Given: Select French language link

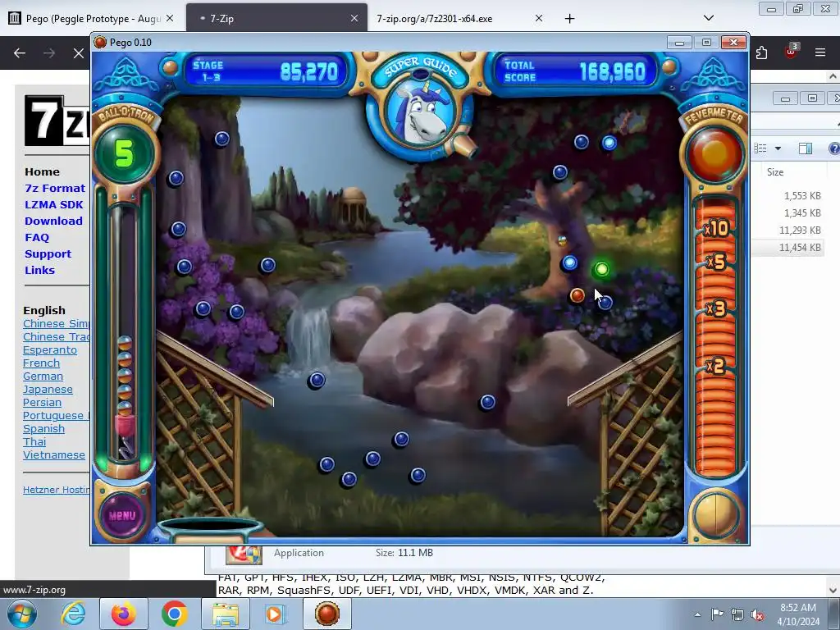Looking at the screenshot, I should [x=41, y=363].
